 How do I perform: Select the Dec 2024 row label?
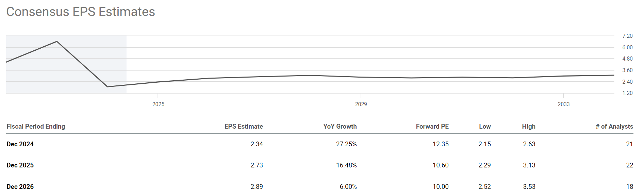20,144
